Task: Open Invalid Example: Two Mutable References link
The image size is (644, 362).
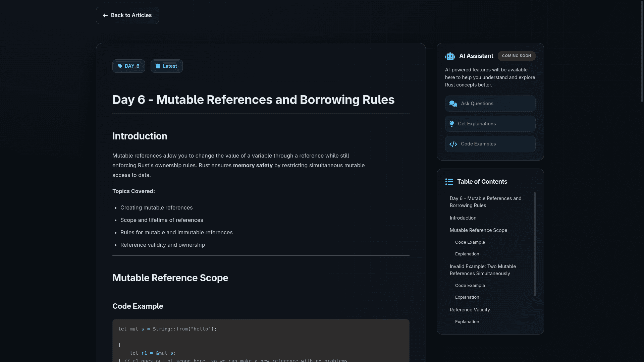Action: click(483, 270)
